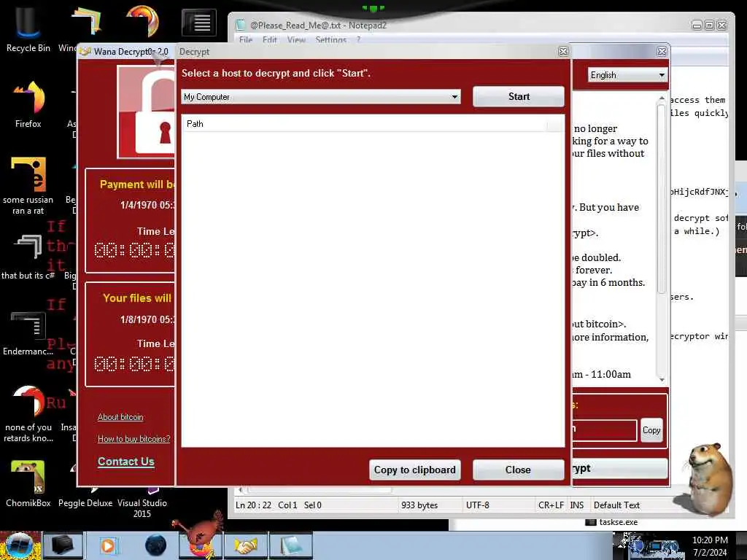Open the "How to buy bitcoins?" link
The width and height of the screenshot is (747, 560).
coord(134,439)
